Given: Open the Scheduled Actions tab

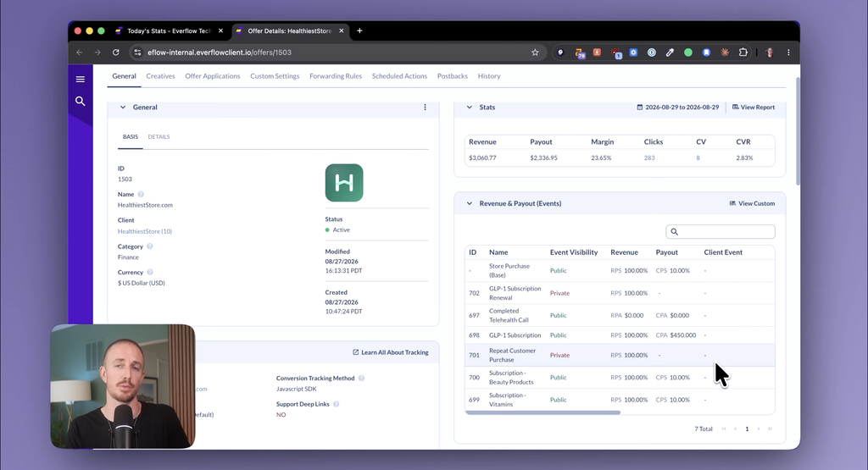Looking at the screenshot, I should pyautogui.click(x=399, y=76).
